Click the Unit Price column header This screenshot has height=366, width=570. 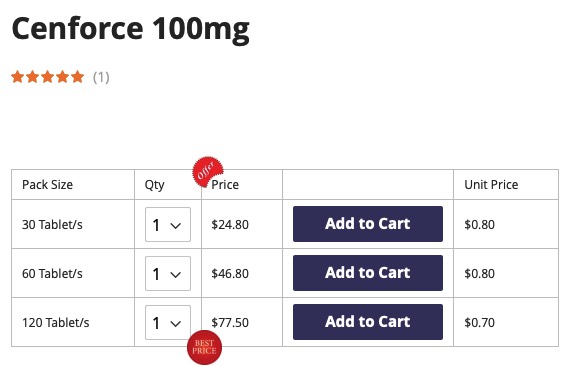(491, 185)
